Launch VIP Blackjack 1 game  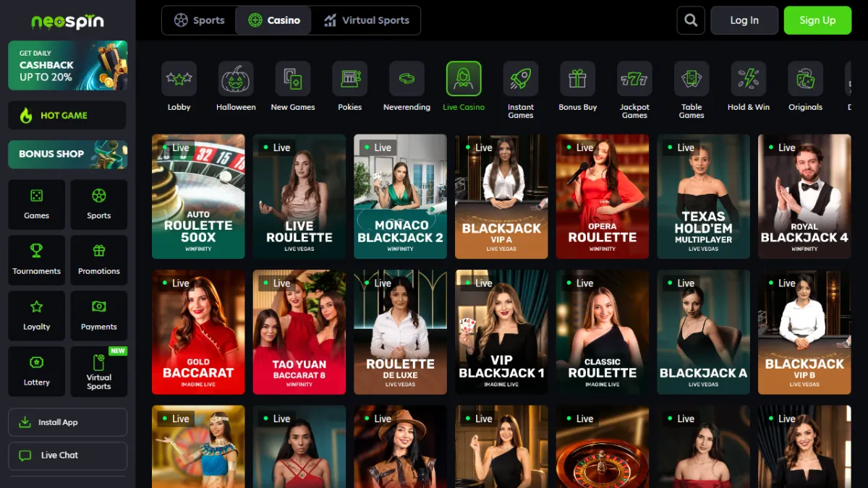click(x=501, y=332)
